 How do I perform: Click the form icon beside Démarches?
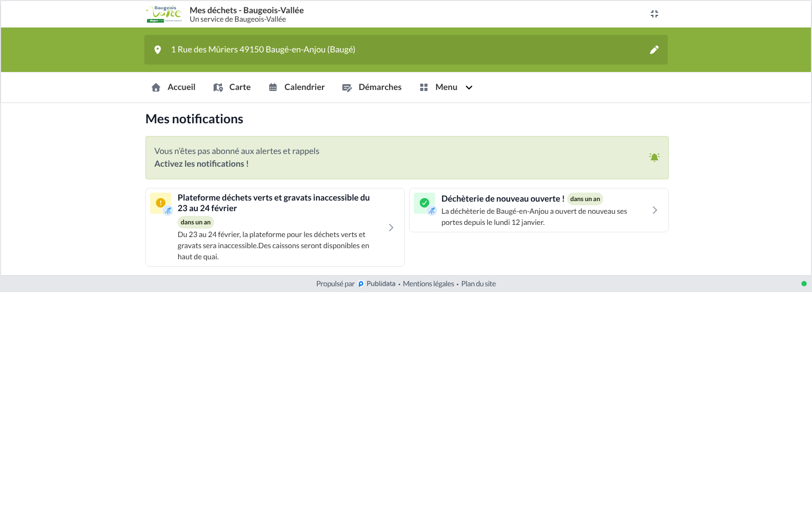coord(347,88)
